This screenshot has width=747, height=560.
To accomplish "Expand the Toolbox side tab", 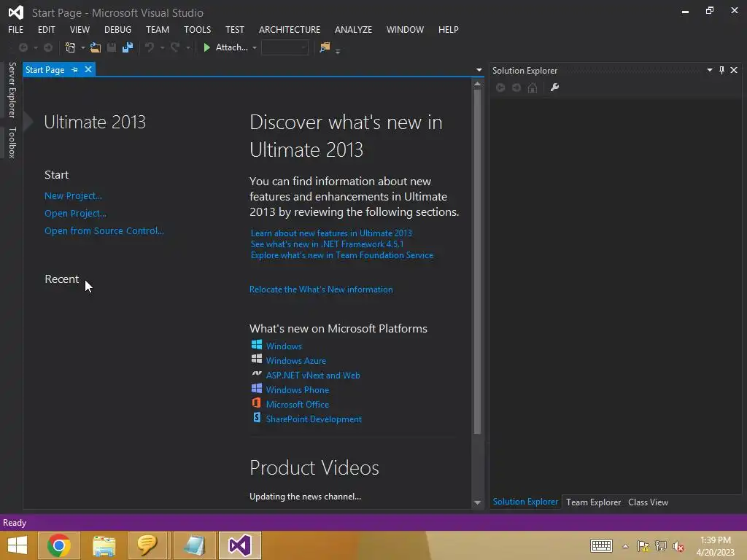I will pos(12,142).
